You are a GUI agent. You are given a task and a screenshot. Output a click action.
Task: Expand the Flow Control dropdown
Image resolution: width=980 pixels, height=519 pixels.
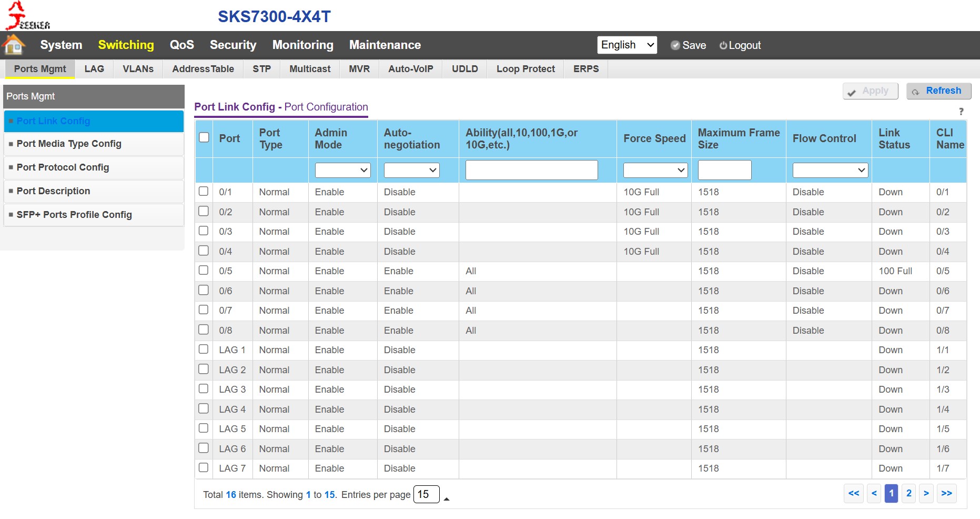(x=830, y=170)
